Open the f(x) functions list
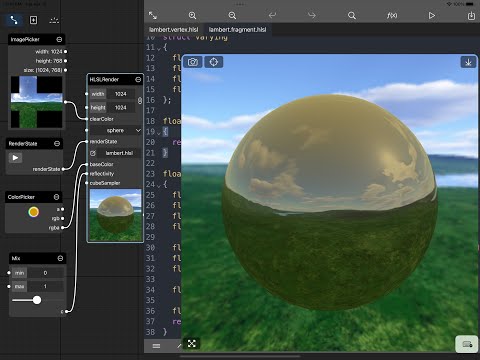480x360 pixels. click(392, 15)
